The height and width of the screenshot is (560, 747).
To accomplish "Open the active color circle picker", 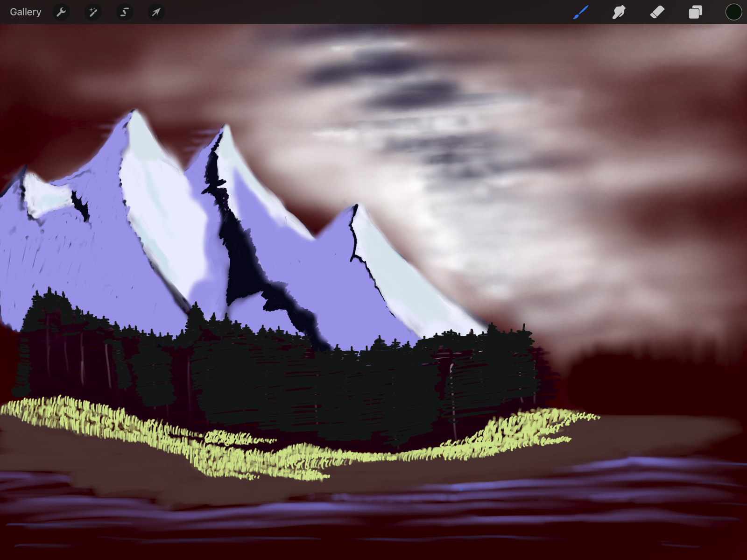I will coord(733,12).
